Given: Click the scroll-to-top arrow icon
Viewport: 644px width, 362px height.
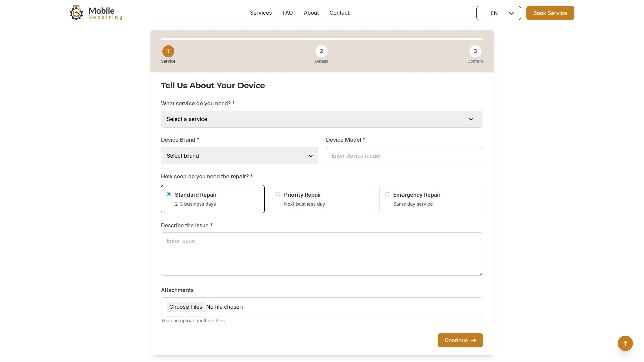Looking at the screenshot, I should (x=625, y=343).
